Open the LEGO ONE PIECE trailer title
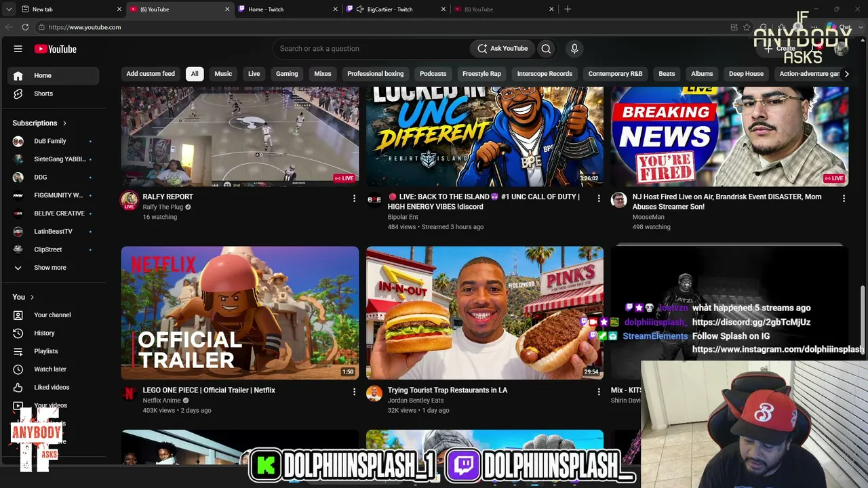The height and width of the screenshot is (488, 868). [209, 390]
